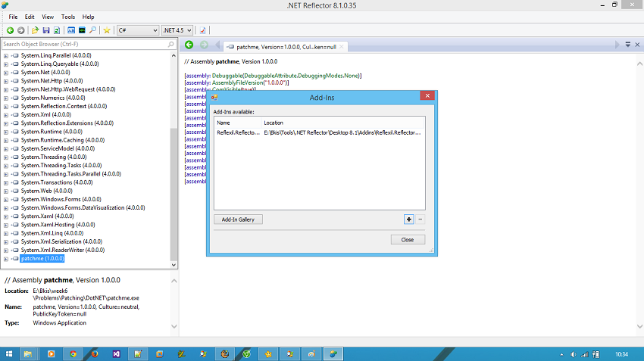The width and height of the screenshot is (644, 361).
Task: Expand System.Runtime.Caching node
Action: click(6, 140)
